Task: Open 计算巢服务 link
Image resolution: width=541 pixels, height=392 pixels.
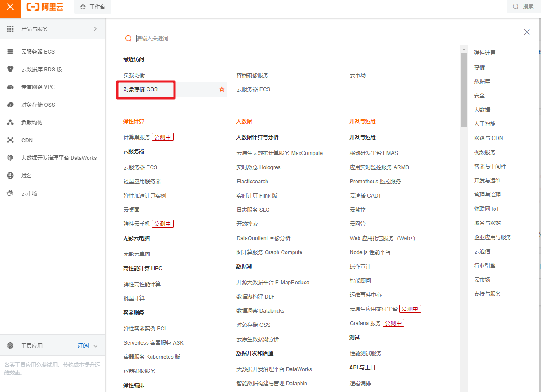Action: 137,137
